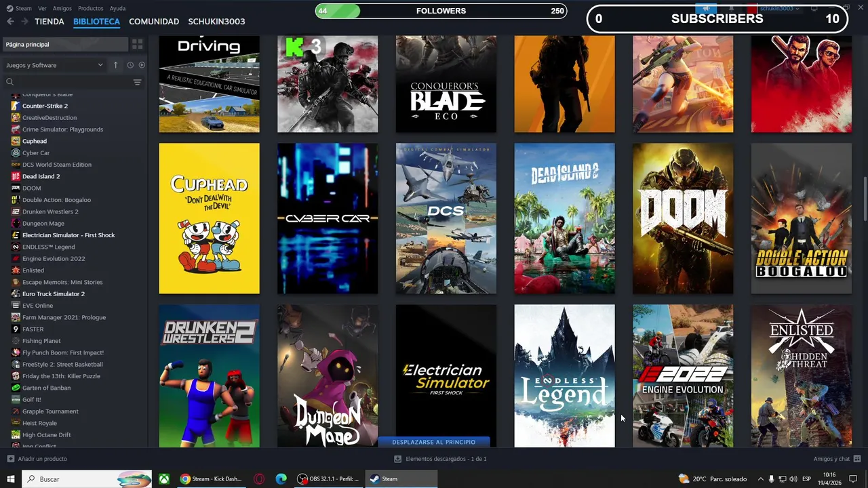Open the Conqueror's Blade Eco cover
Screen dimensions: 868x488
click(x=446, y=84)
